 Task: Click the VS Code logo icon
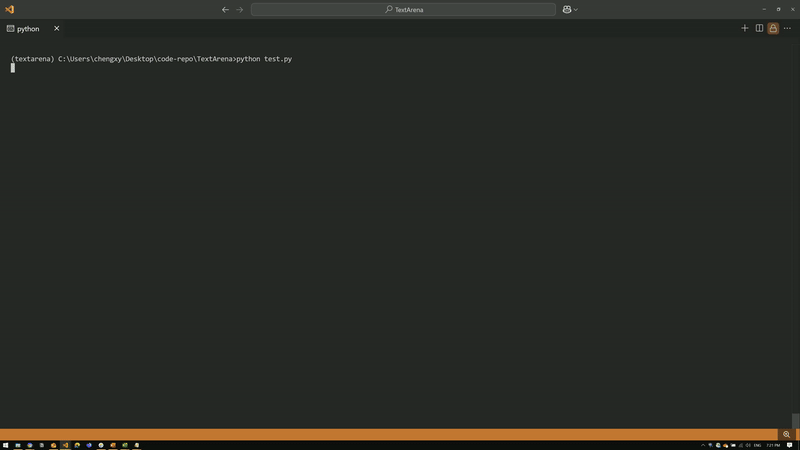pyautogui.click(x=10, y=9)
